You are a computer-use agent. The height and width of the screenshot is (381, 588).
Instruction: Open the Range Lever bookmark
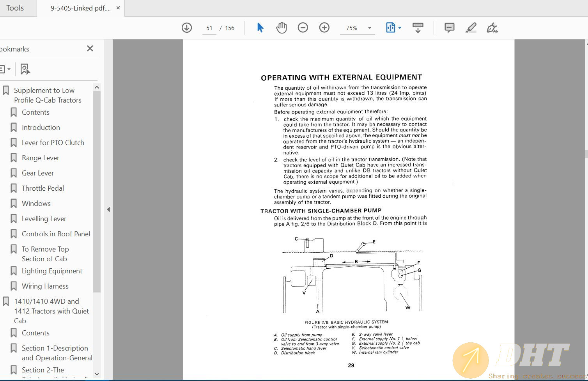click(x=41, y=158)
